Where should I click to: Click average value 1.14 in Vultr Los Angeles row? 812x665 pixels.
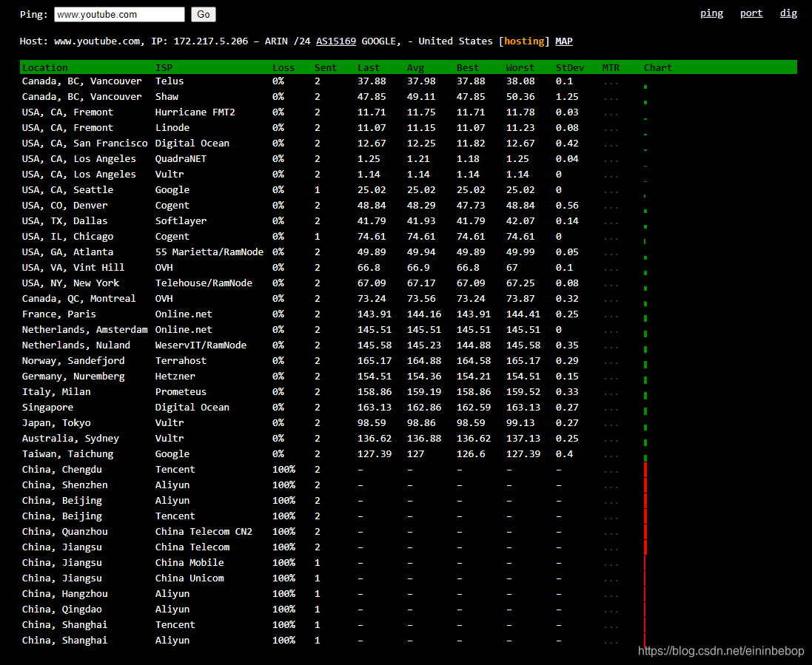tap(418, 175)
